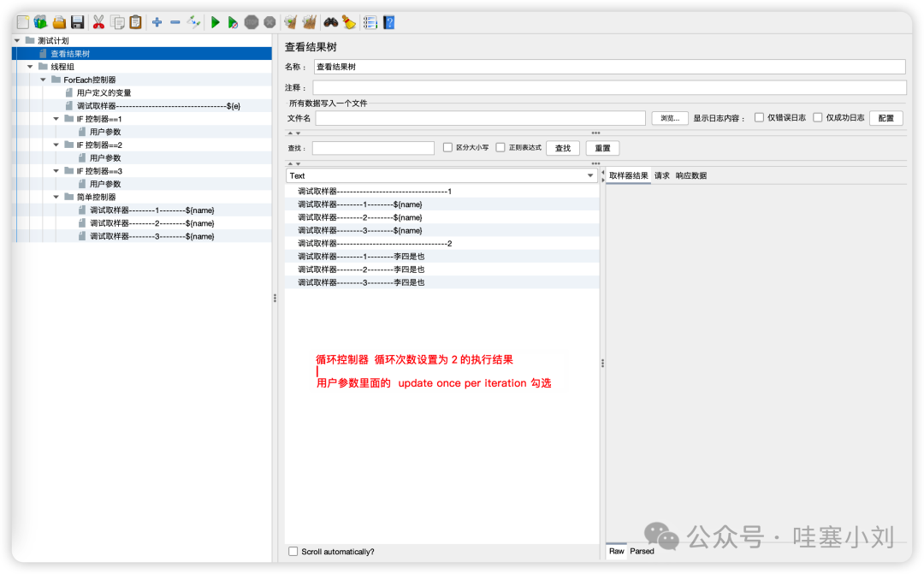Open Search with binoculars icon

click(x=330, y=22)
